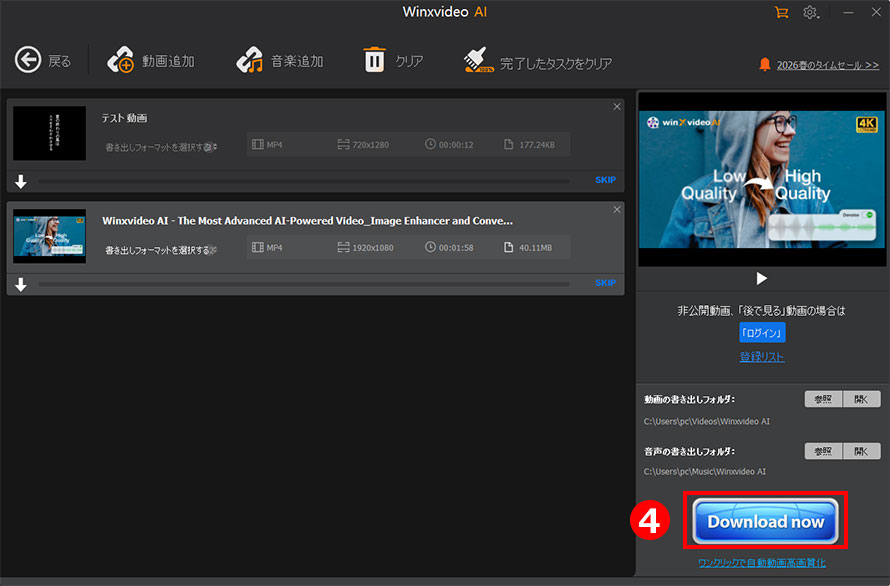Open the 登録リスト link
Image resolution: width=890 pixels, height=586 pixels.
[762, 356]
